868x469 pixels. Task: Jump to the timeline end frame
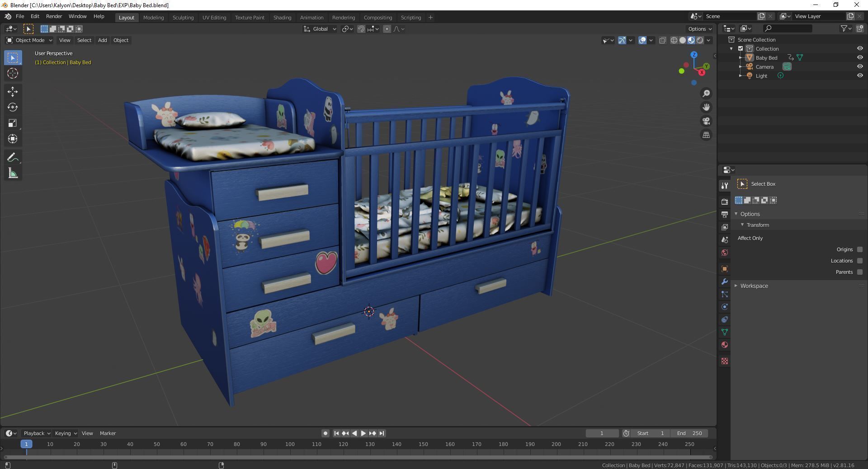[x=382, y=433]
